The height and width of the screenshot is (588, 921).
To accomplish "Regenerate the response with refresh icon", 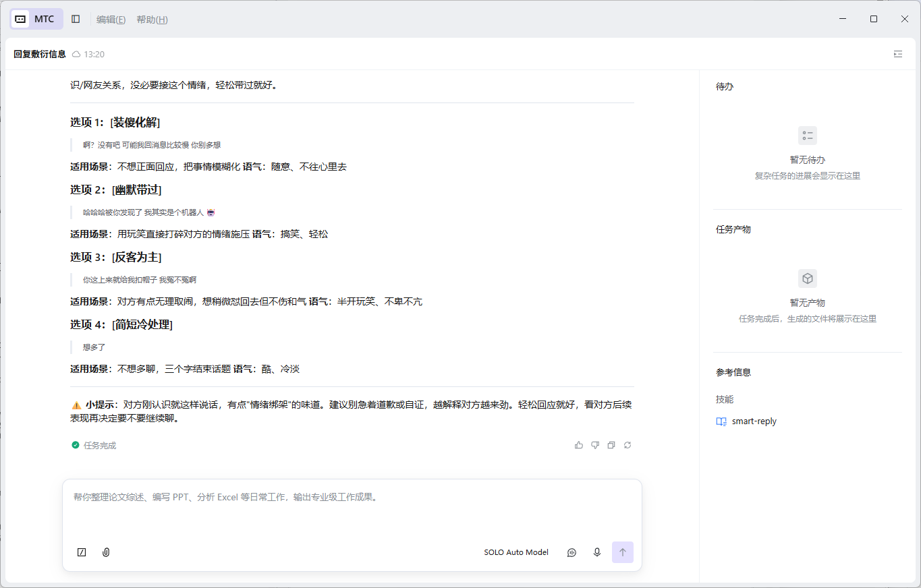I will pyautogui.click(x=627, y=445).
